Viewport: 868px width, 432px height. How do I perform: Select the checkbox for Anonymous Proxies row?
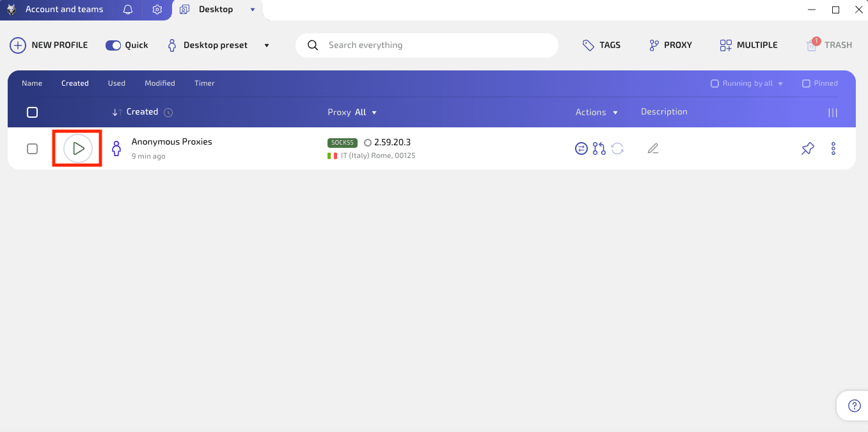[32, 148]
